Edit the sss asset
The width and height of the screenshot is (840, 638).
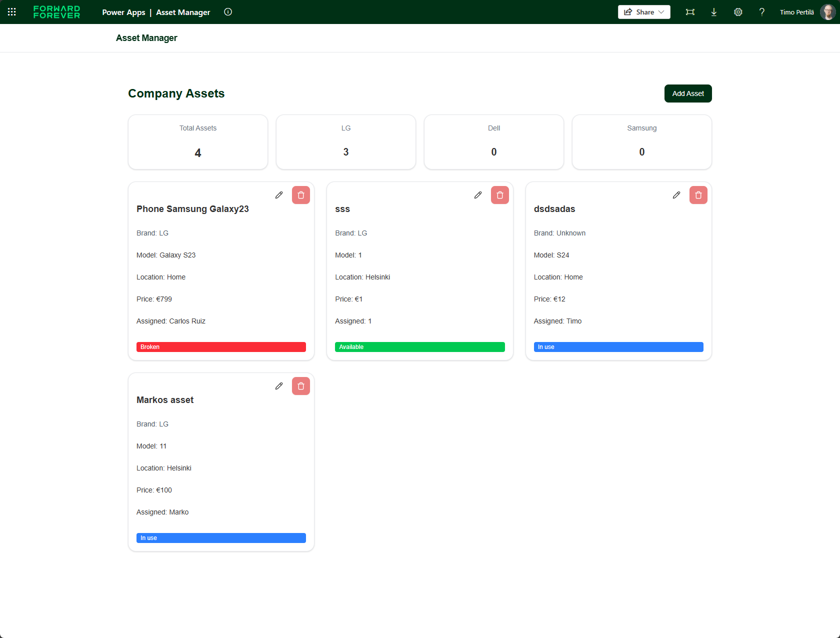pos(478,195)
